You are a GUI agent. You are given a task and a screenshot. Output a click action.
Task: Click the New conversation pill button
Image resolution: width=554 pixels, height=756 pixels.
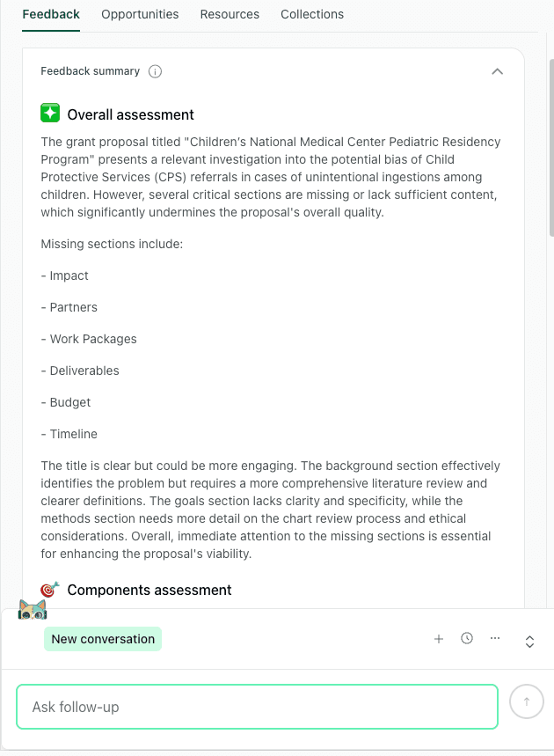pos(102,639)
